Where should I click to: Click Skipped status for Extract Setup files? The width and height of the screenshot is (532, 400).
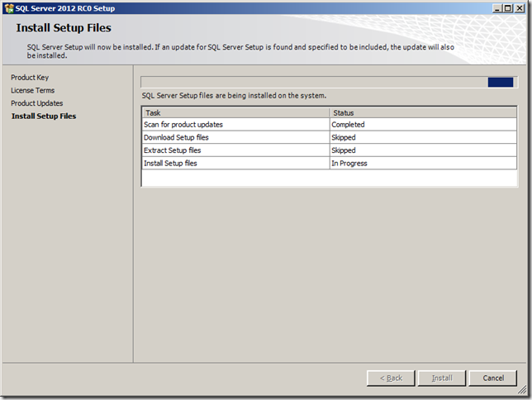point(423,150)
